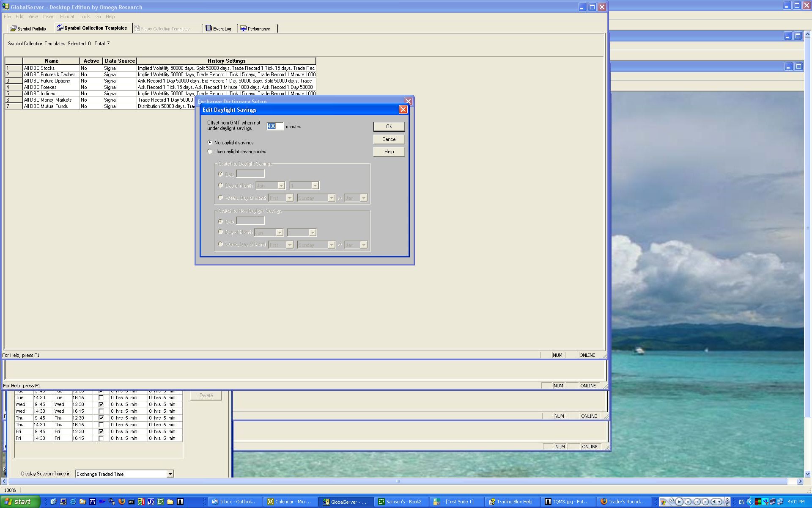Viewport: 812px width, 508px height.
Task: Check the Thu 9:45 session checkbox
Action: point(101,418)
